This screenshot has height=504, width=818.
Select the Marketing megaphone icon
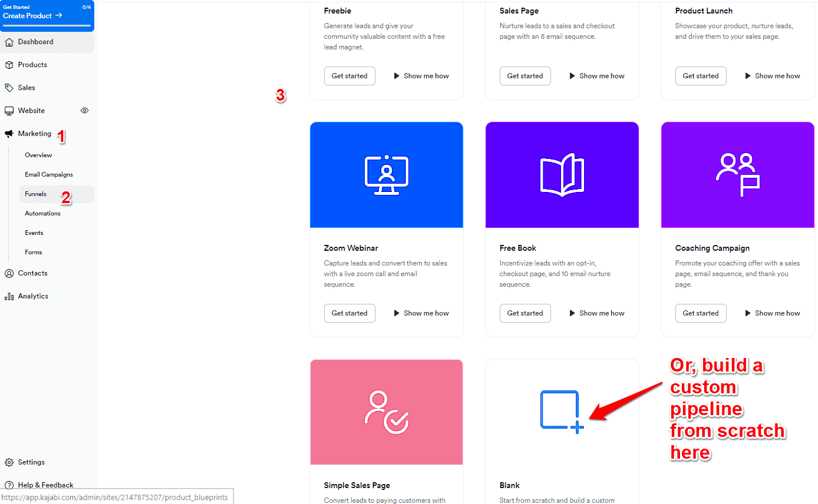[x=9, y=133]
